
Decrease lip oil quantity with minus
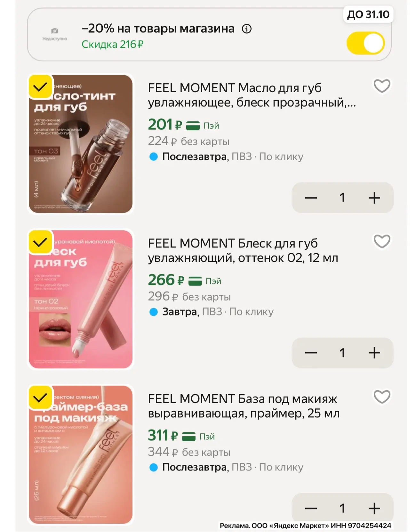pyautogui.click(x=311, y=198)
